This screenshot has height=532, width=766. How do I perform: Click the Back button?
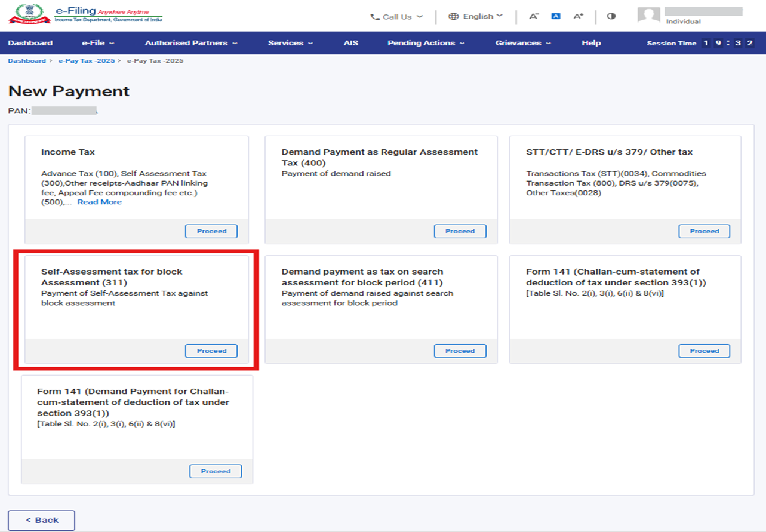pos(41,520)
